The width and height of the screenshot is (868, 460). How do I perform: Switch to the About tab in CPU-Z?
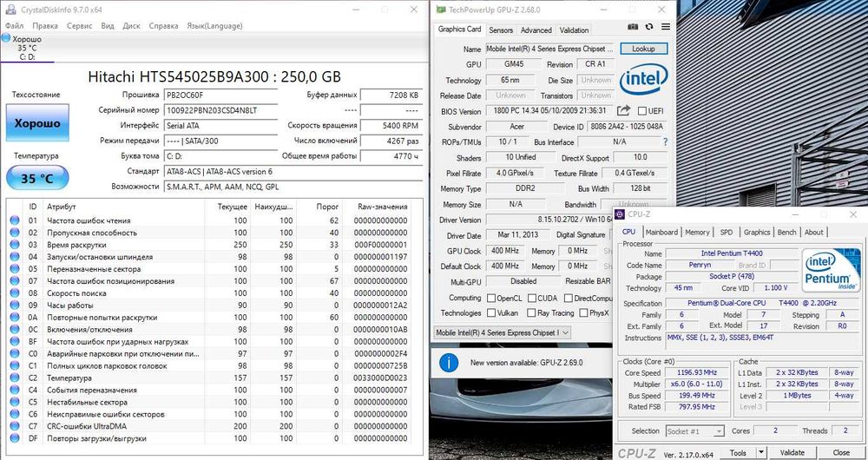point(814,232)
